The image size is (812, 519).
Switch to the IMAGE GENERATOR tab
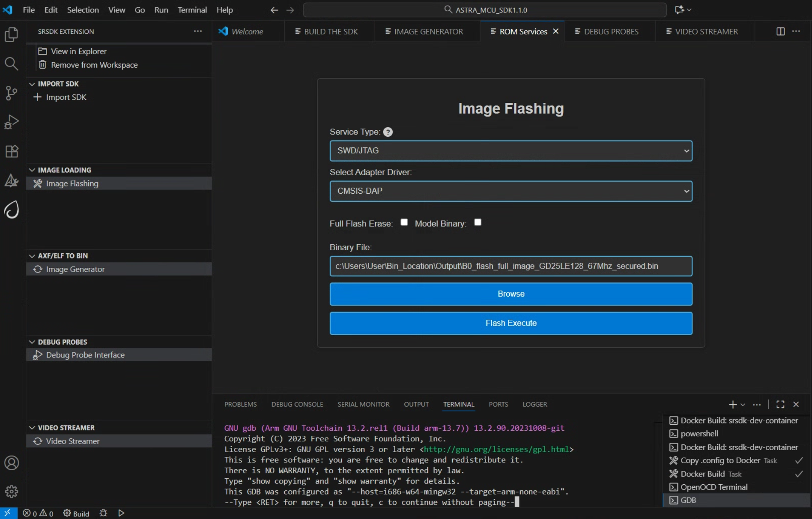coord(428,31)
